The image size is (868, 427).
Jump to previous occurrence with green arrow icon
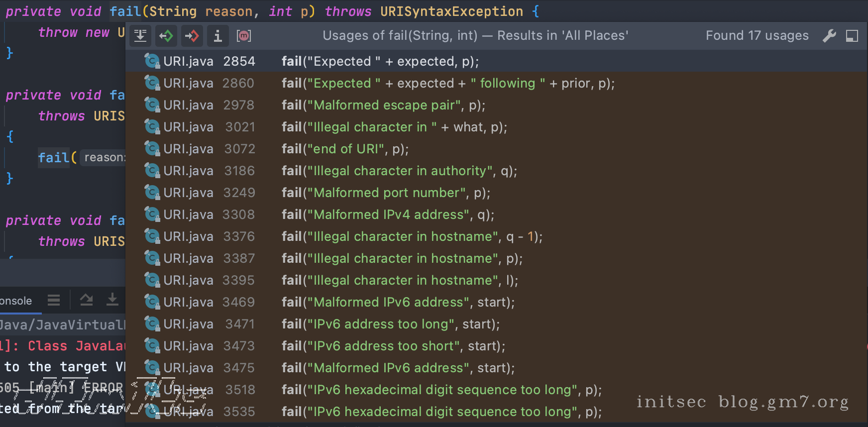pos(166,36)
